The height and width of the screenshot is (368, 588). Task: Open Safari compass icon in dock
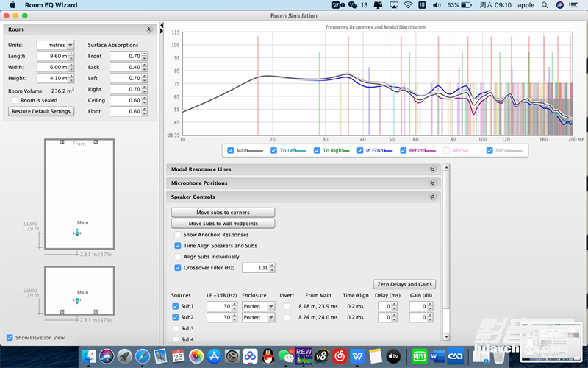143,356
